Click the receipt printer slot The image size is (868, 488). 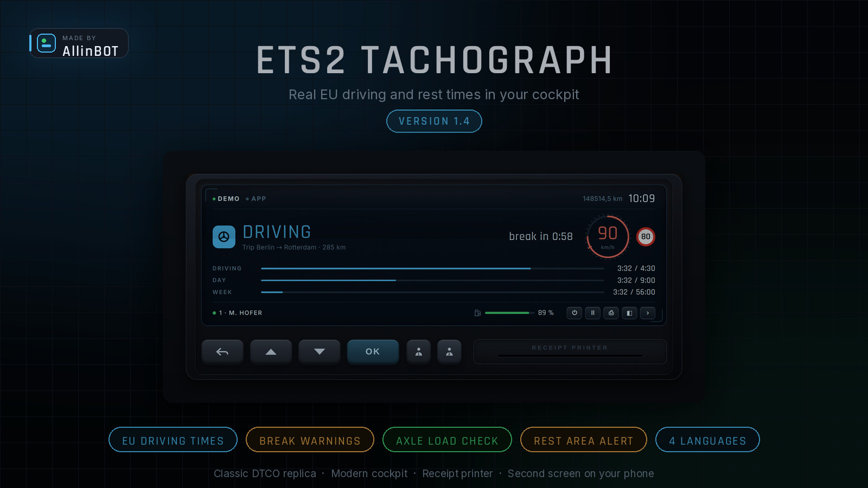570,351
